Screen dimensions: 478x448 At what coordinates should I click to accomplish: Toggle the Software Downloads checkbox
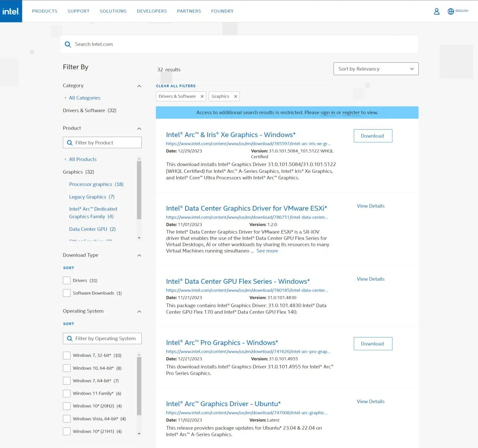67,293
